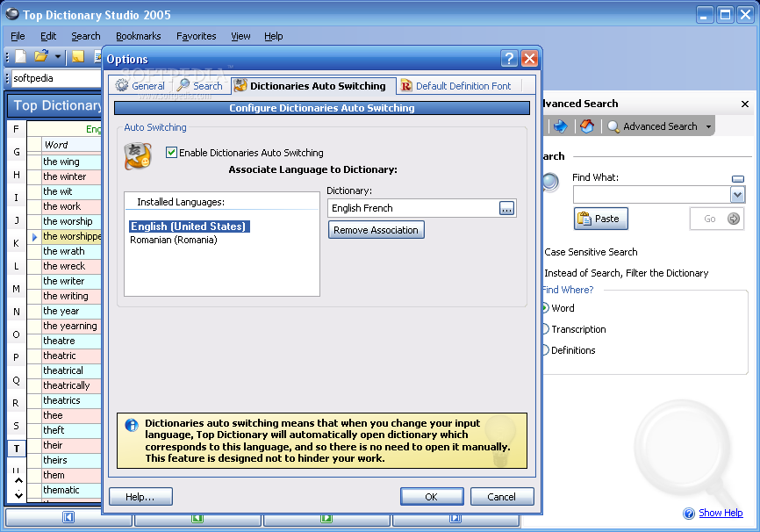Click the Help... button in Options
The width and height of the screenshot is (760, 532).
pos(140,497)
